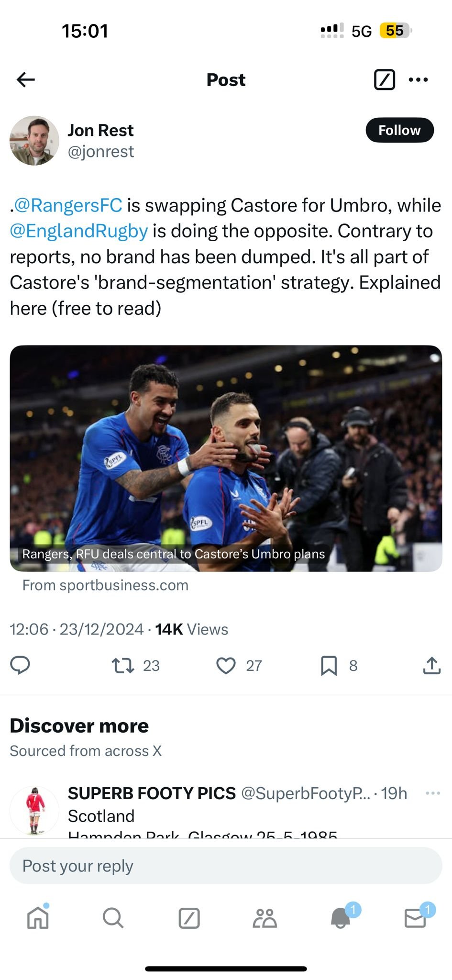Open the Search tab
Screen dimensions: 452x980
(x=113, y=918)
